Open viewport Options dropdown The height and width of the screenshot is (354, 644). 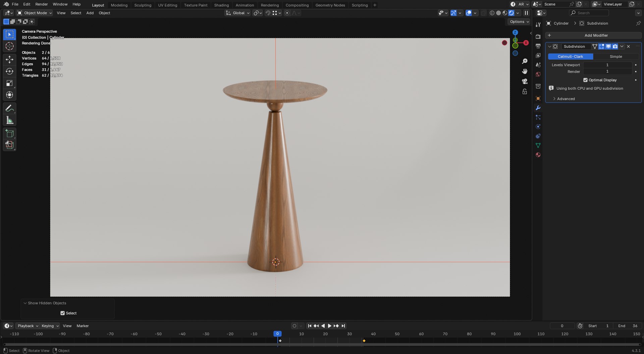point(519,22)
